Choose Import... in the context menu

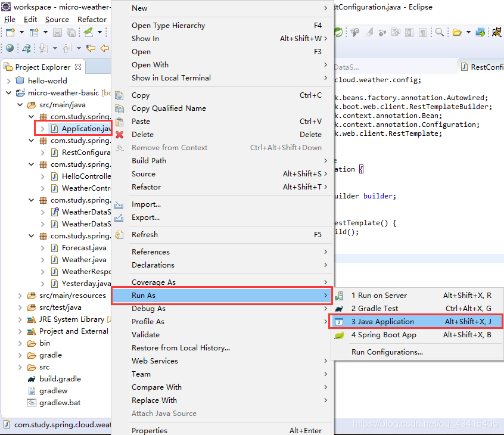point(222,204)
